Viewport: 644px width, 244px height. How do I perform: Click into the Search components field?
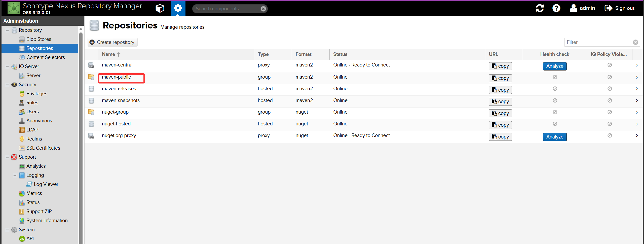(227, 9)
